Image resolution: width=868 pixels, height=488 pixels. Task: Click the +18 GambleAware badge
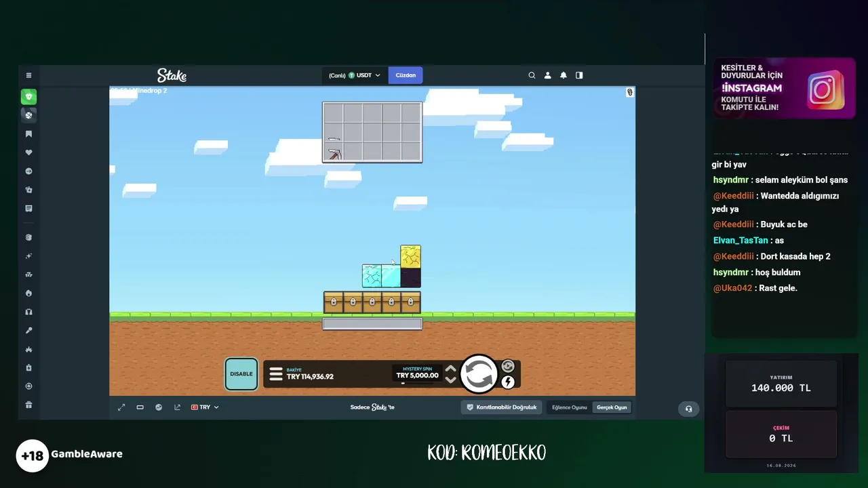pos(69,455)
